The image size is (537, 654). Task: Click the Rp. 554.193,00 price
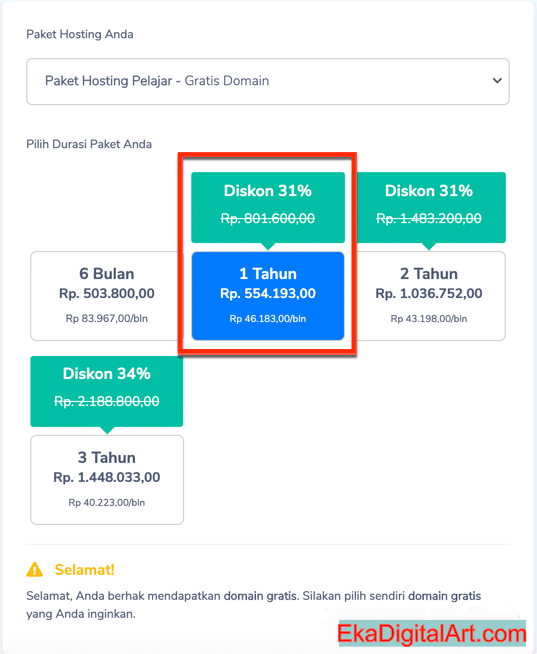[x=268, y=293]
